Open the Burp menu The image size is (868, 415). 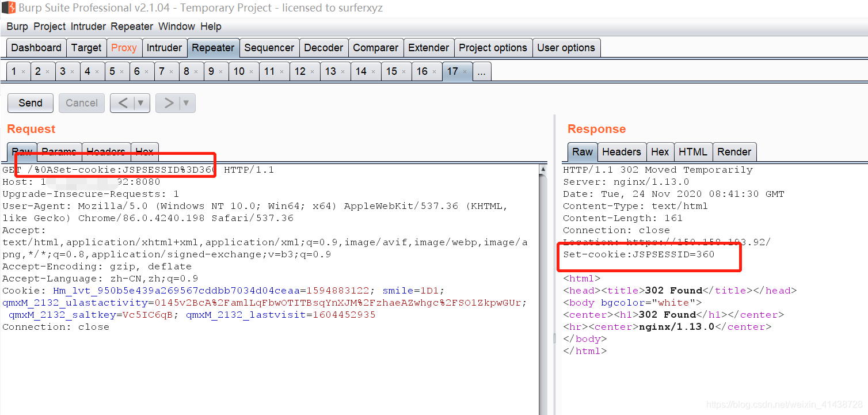(x=17, y=26)
